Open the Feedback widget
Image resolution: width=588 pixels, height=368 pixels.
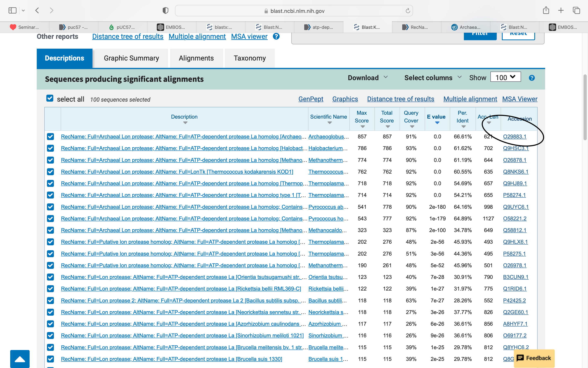click(534, 358)
